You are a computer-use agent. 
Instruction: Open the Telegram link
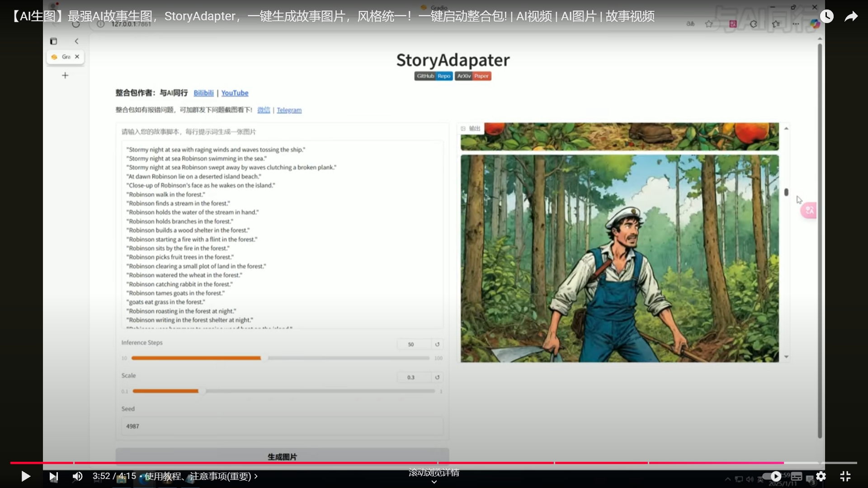pos(289,110)
